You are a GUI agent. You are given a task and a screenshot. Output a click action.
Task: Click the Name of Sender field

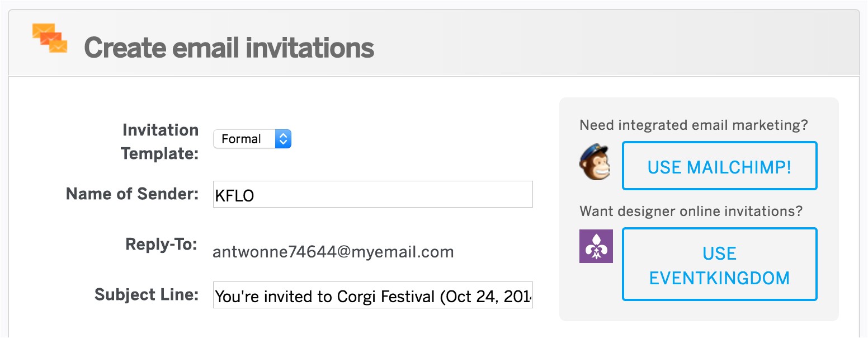tap(372, 194)
